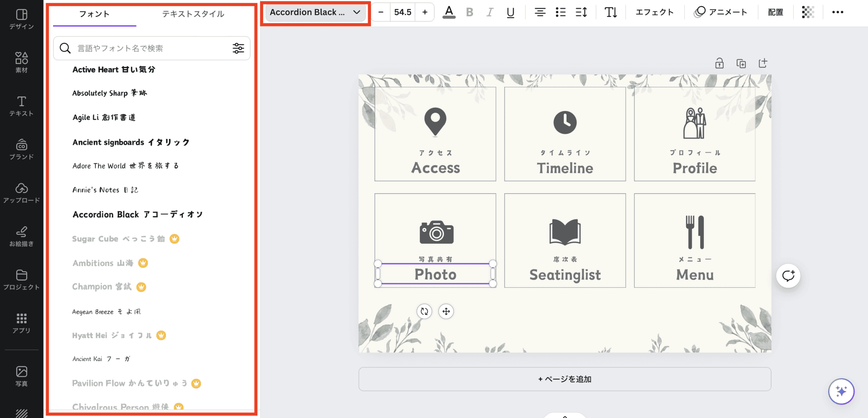Image resolution: width=868 pixels, height=418 pixels.
Task: Open the Accordion Black font dropdown
Action: click(x=315, y=12)
